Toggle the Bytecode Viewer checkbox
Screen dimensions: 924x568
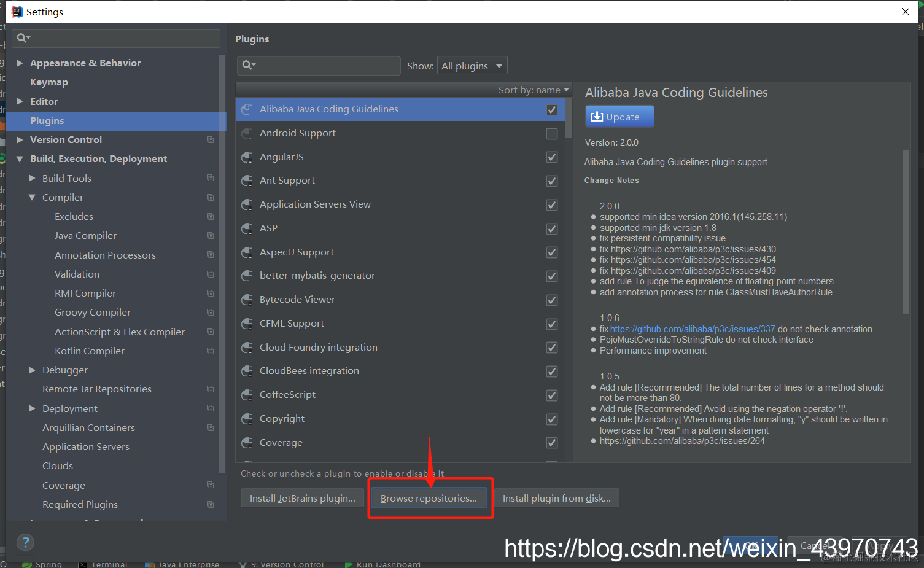point(552,300)
